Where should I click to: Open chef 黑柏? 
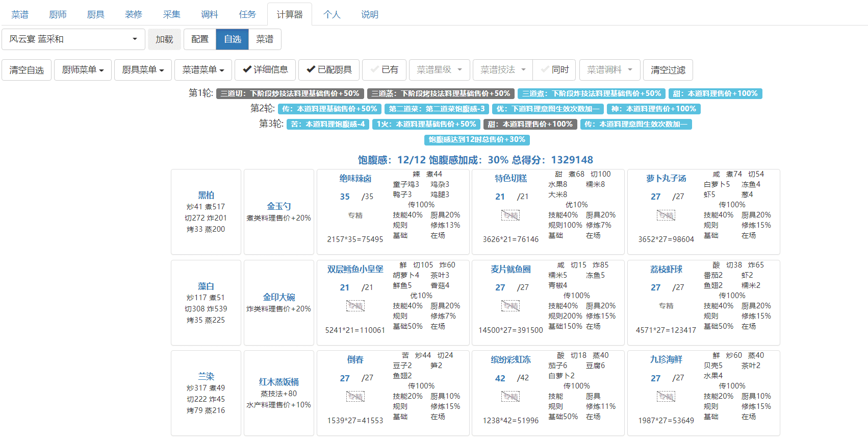point(206,195)
